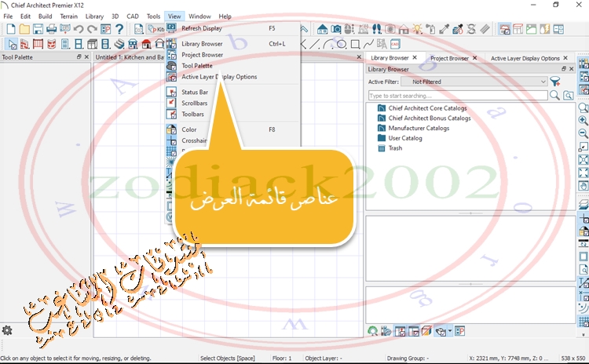Open the light bulb lighting tool
Screen dimensions: 589x364
[417, 29]
